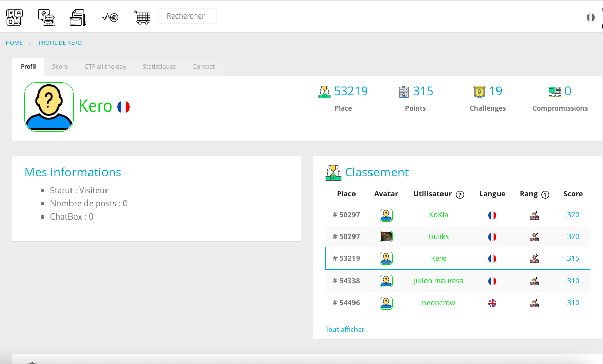
Task: Click the Classement trophy podium icon
Action: tap(333, 173)
